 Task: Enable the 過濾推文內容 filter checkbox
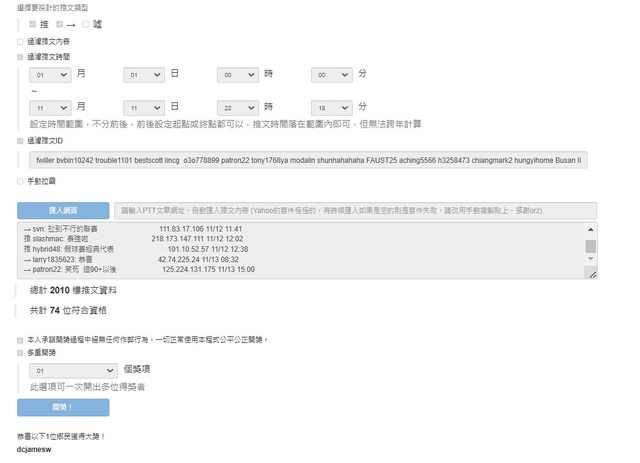click(x=20, y=42)
